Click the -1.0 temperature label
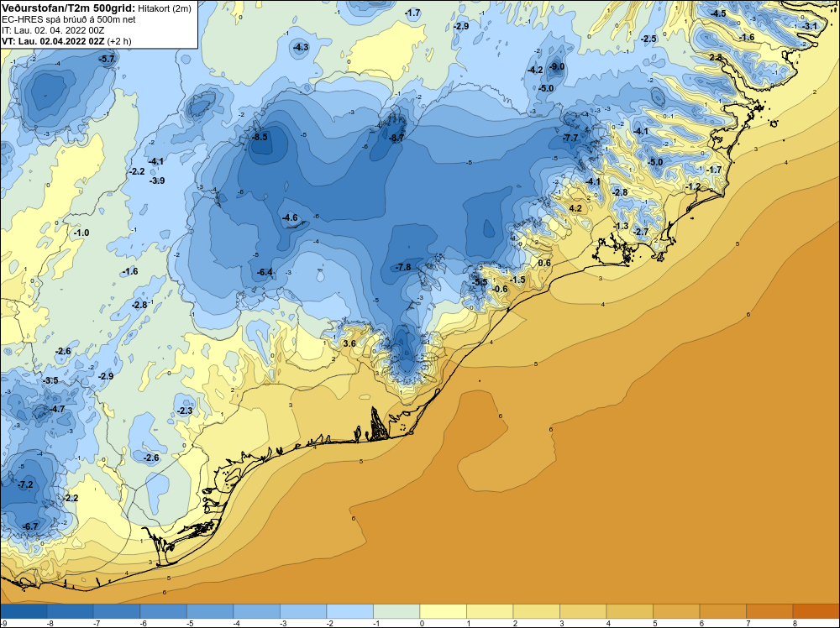The height and width of the screenshot is (628, 840). [81, 233]
